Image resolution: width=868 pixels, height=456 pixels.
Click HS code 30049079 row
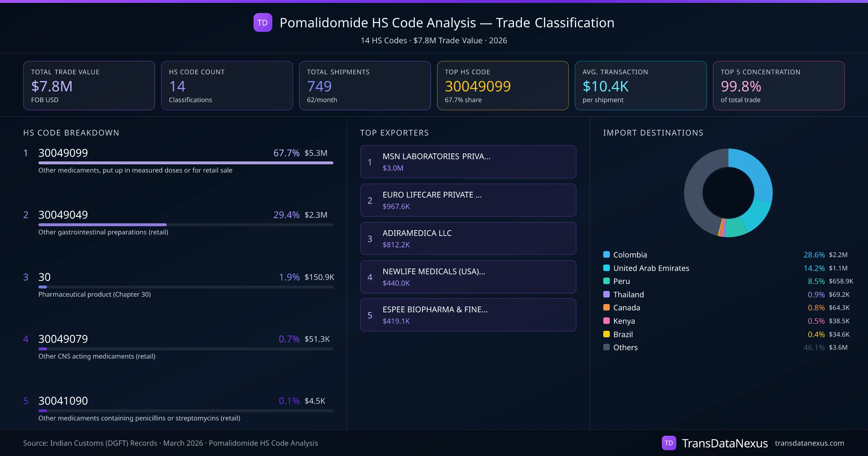point(63,339)
